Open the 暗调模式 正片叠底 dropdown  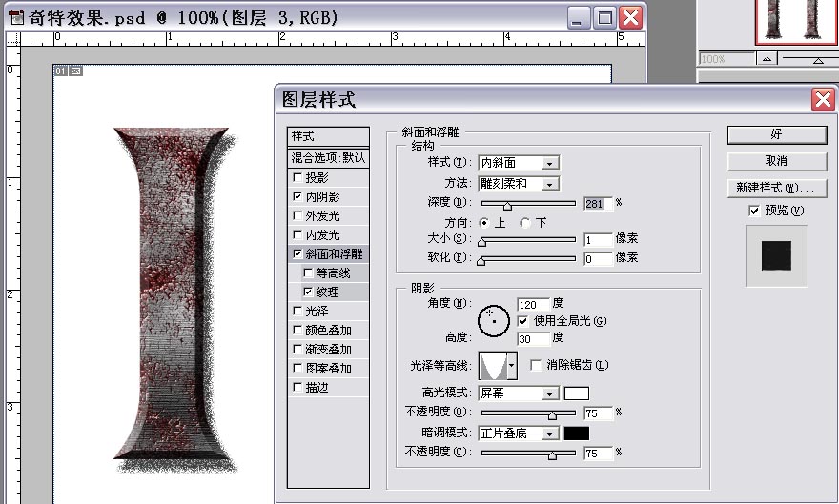(x=549, y=433)
